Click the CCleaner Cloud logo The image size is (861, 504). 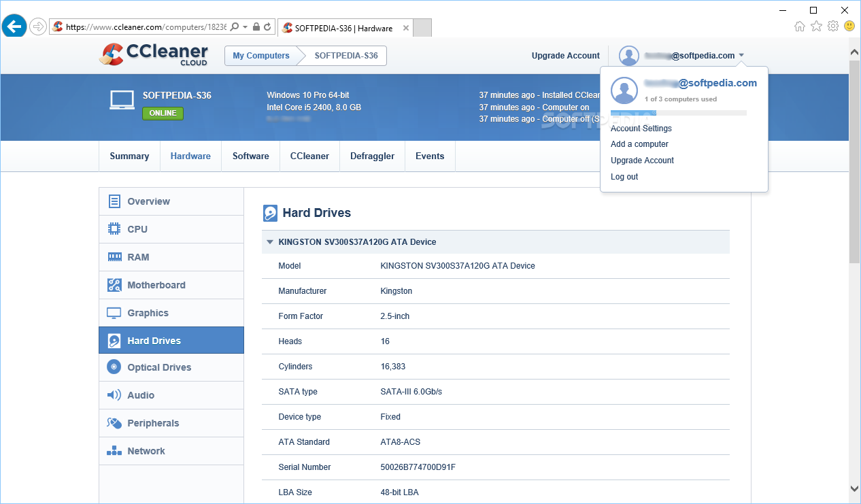[x=154, y=55]
